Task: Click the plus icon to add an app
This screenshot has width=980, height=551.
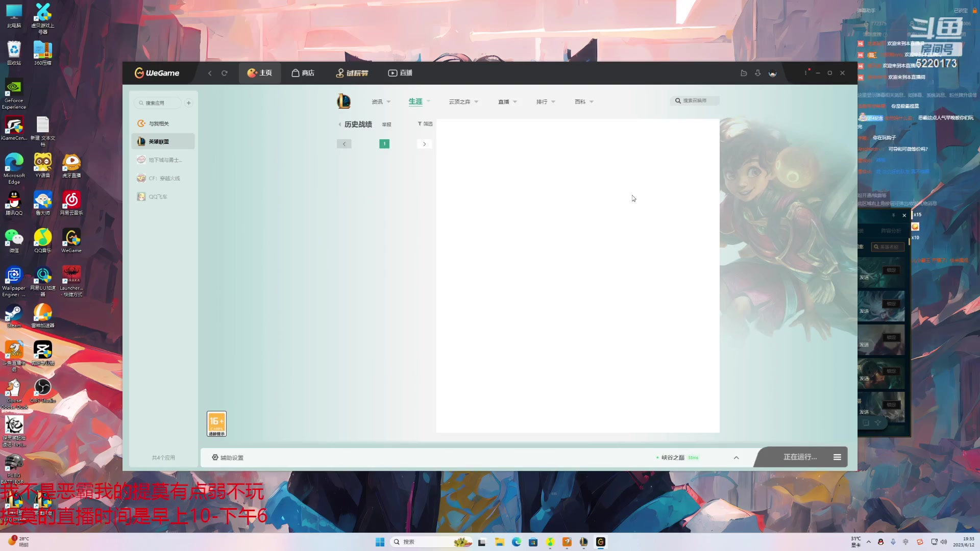Action: 188,103
